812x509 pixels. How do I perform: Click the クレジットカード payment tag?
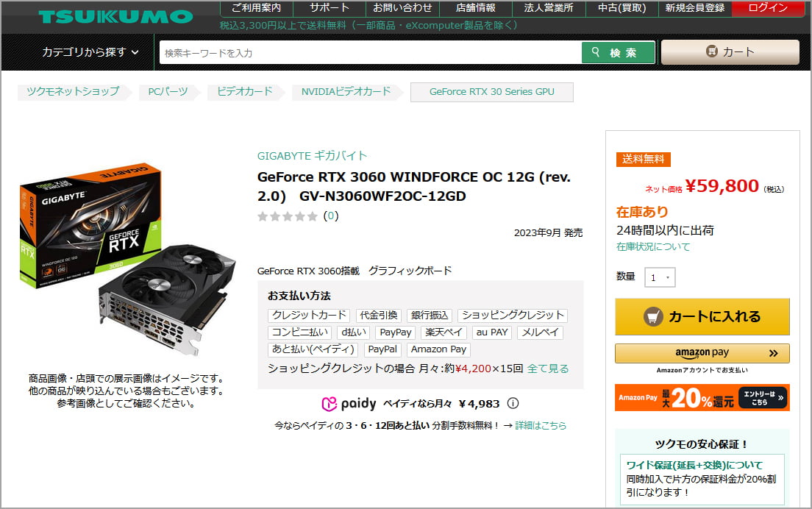[309, 316]
